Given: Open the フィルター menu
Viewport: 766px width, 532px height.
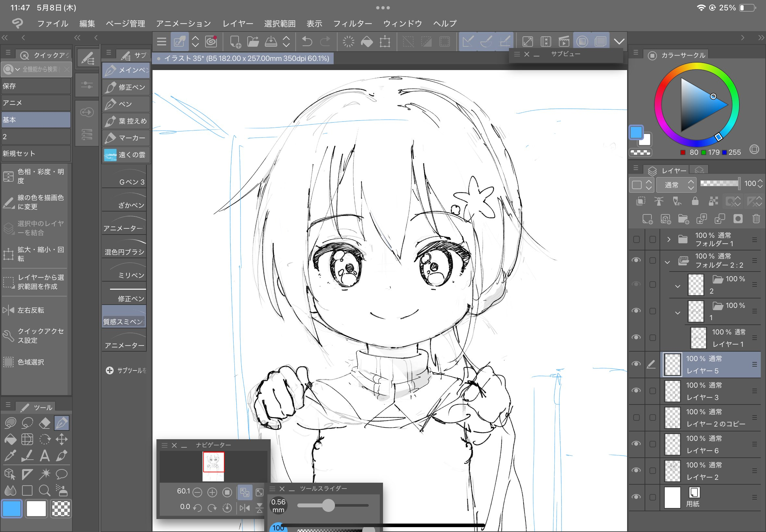Looking at the screenshot, I should click(x=352, y=23).
